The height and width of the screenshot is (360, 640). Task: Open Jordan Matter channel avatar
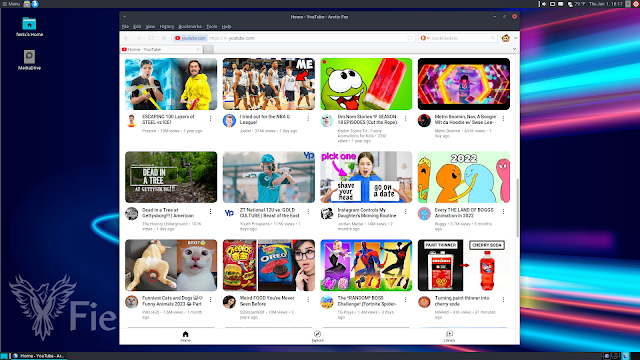pos(327,213)
